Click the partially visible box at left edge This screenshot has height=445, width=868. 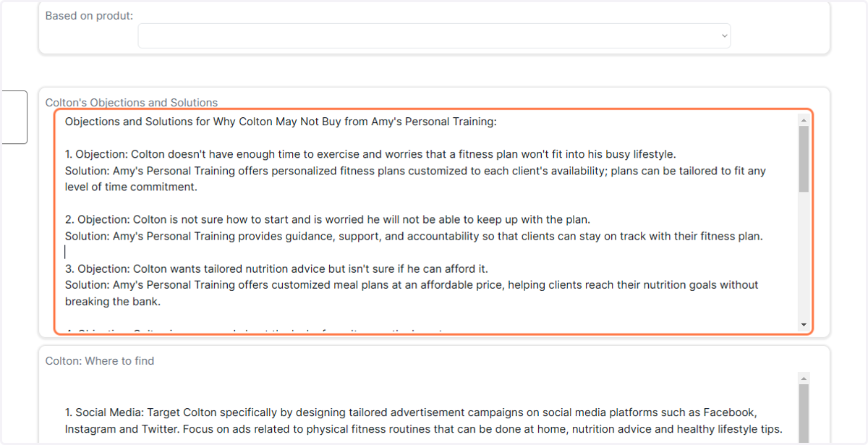(x=14, y=117)
